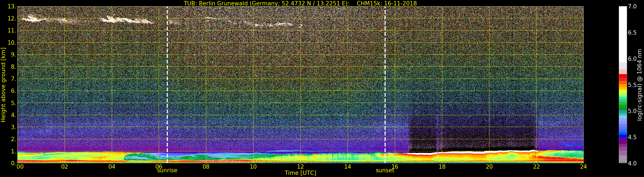Click the '4.5' value on the colorbar scale
Screen dimensions: 644x177
tap(632, 137)
